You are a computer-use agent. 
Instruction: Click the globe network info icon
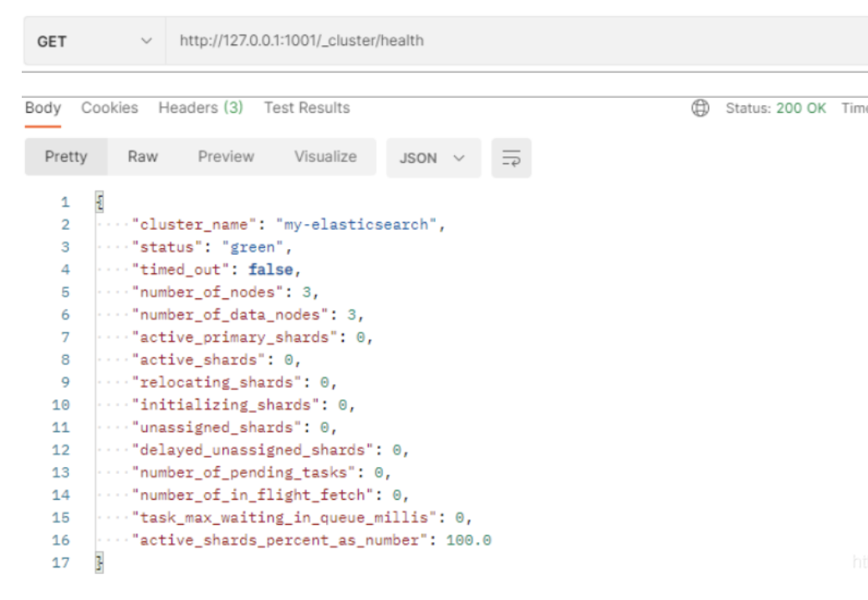pyautogui.click(x=700, y=108)
